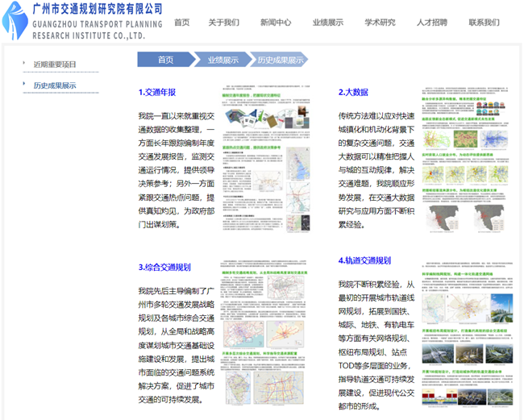The image size is (524, 420).
Task: Navigate to the 人才招聘 page
Action: 432,23
